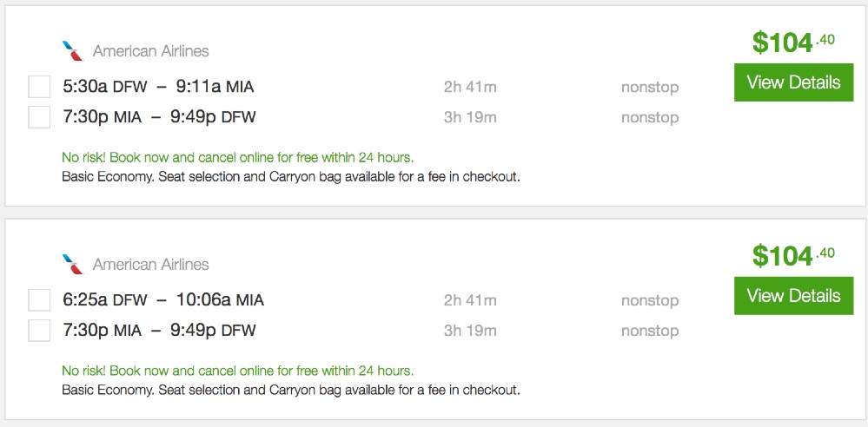Click the nonstop label on the 6:25a flight
Image resolution: width=868 pixels, height=427 pixels.
(x=650, y=300)
